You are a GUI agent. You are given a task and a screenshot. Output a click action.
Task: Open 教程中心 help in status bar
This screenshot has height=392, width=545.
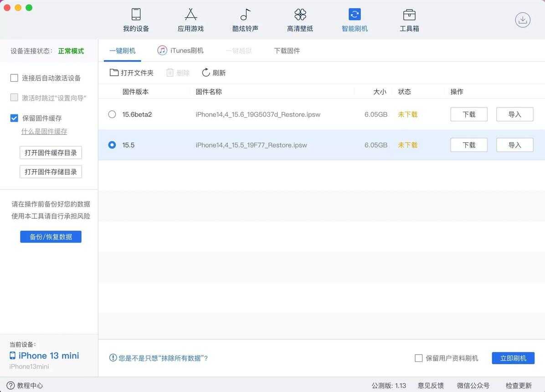(x=25, y=386)
